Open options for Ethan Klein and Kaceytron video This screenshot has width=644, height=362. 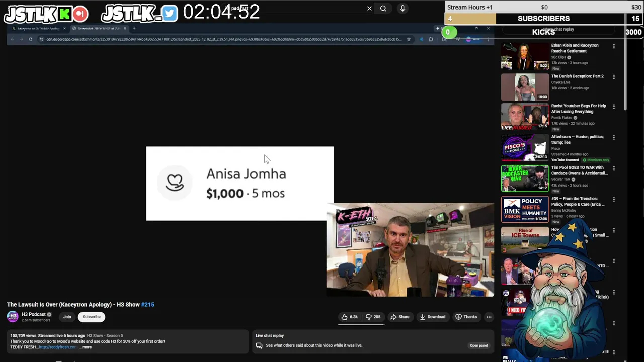pos(614,46)
